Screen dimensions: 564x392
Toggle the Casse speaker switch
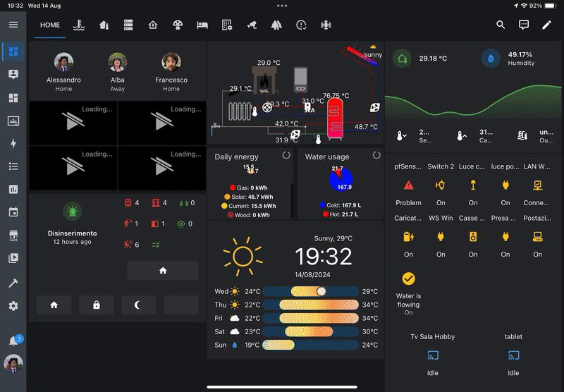click(473, 237)
